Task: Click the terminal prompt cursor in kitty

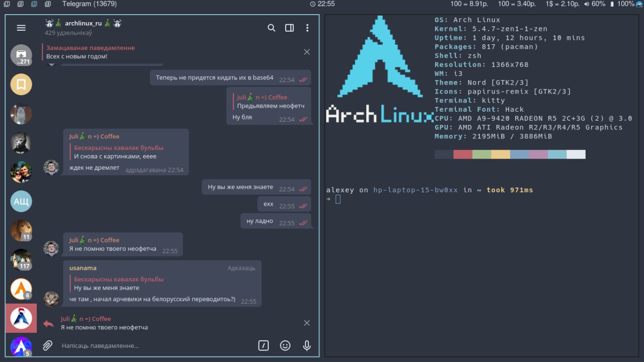Action: [338, 199]
